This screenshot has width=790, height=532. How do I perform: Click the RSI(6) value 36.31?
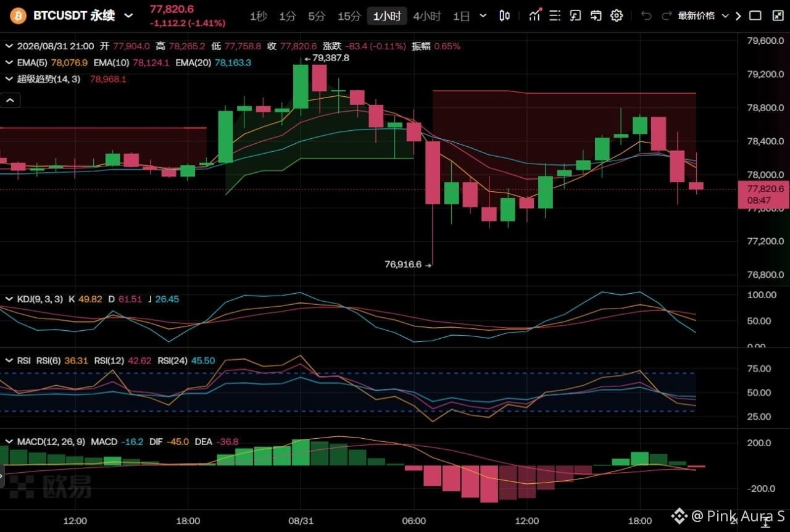tap(76, 360)
